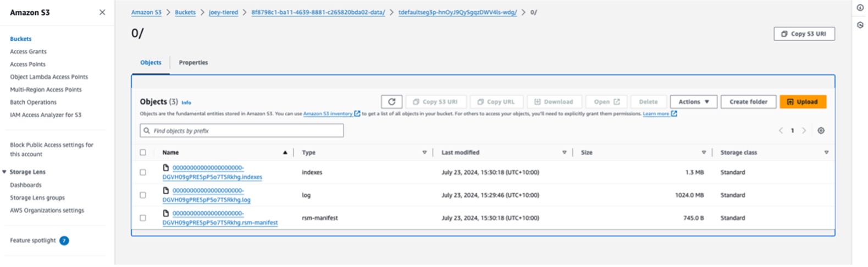868x267 pixels.
Task: Switch to the Properties tab
Action: 193,63
